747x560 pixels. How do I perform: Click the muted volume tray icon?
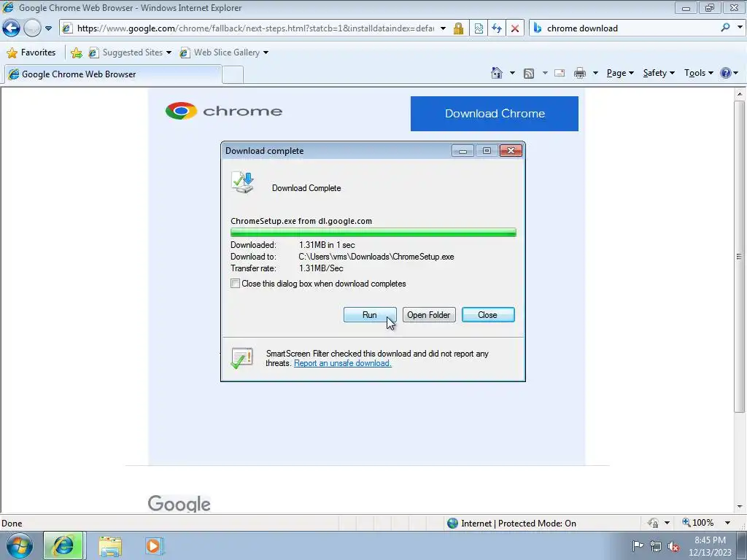tap(673, 546)
